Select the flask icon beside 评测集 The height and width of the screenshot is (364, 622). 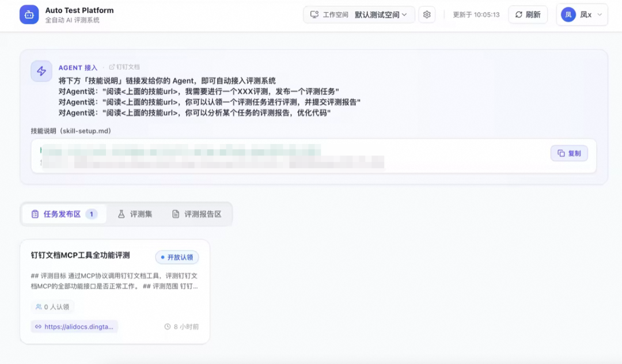(x=120, y=213)
